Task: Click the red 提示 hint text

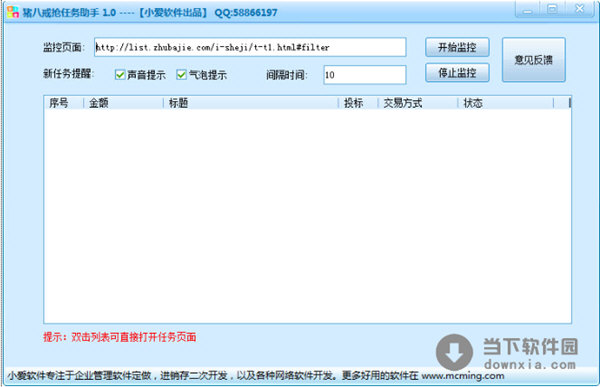Action: (x=119, y=337)
